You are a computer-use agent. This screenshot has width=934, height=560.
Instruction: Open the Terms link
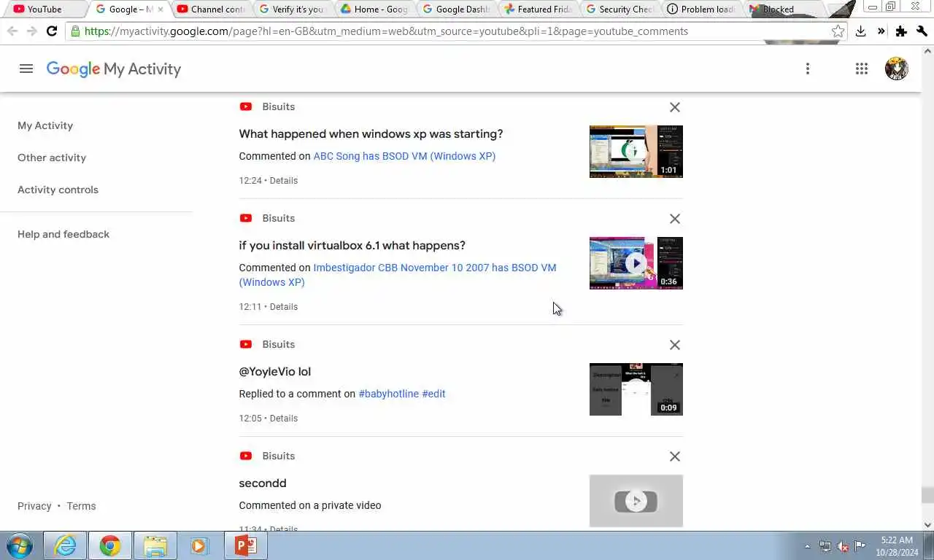[x=81, y=506]
